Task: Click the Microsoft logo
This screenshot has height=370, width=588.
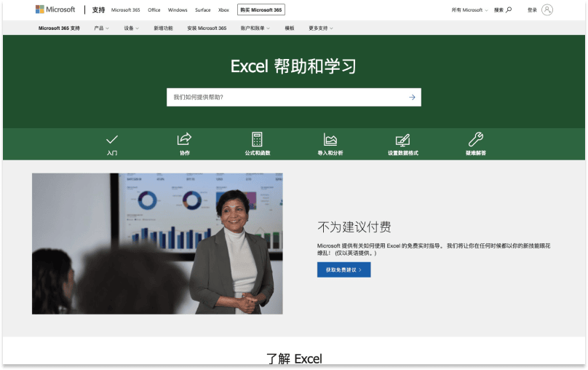Action: click(x=55, y=9)
